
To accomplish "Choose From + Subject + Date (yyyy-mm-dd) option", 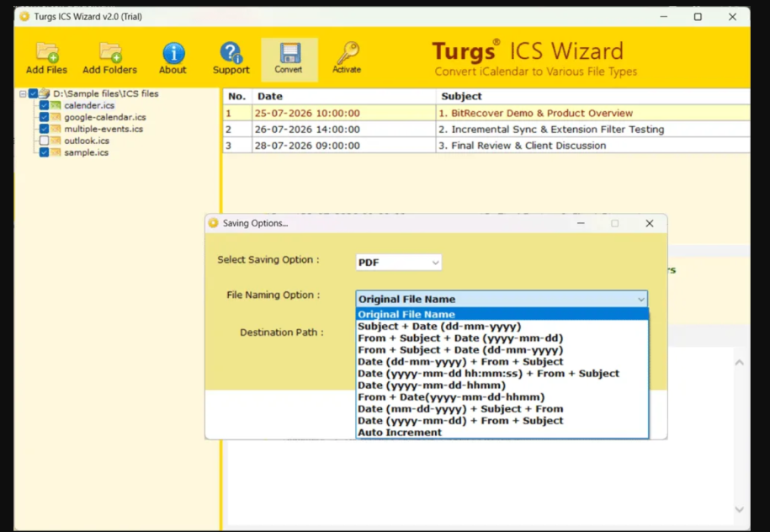I will click(x=502, y=338).
